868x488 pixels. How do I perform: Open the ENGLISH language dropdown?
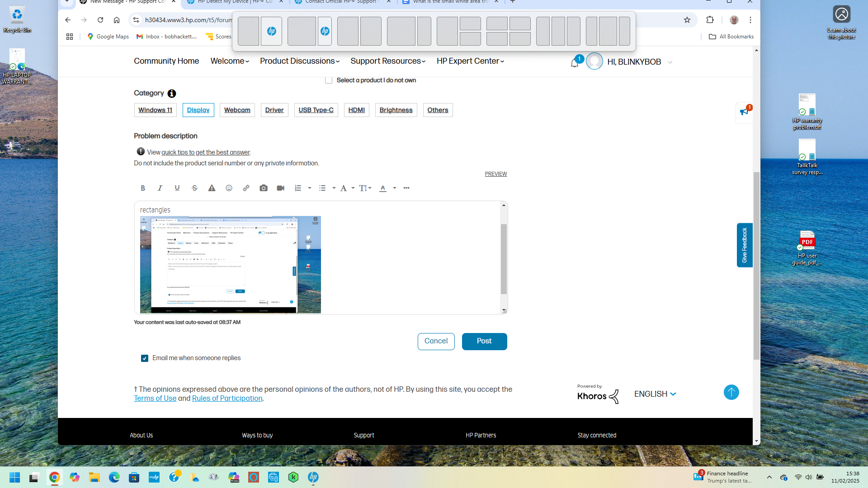tap(655, 394)
